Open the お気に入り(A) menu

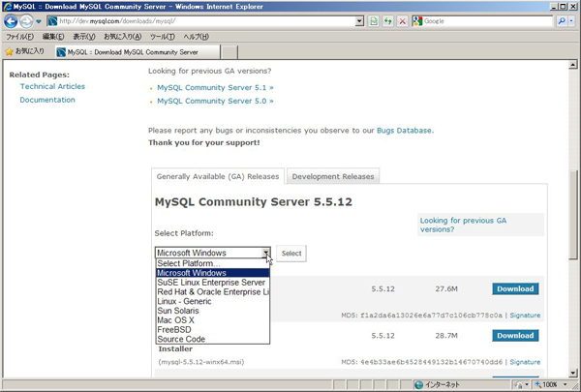[x=123, y=37]
